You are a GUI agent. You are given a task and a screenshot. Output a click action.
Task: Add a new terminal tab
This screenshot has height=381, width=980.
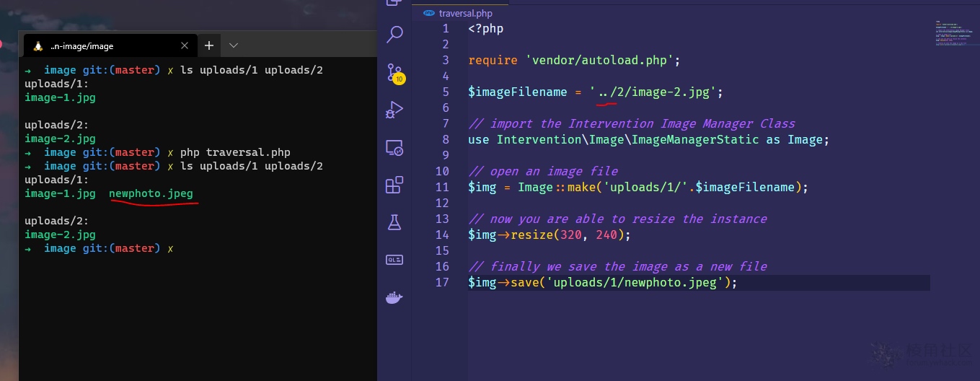208,45
